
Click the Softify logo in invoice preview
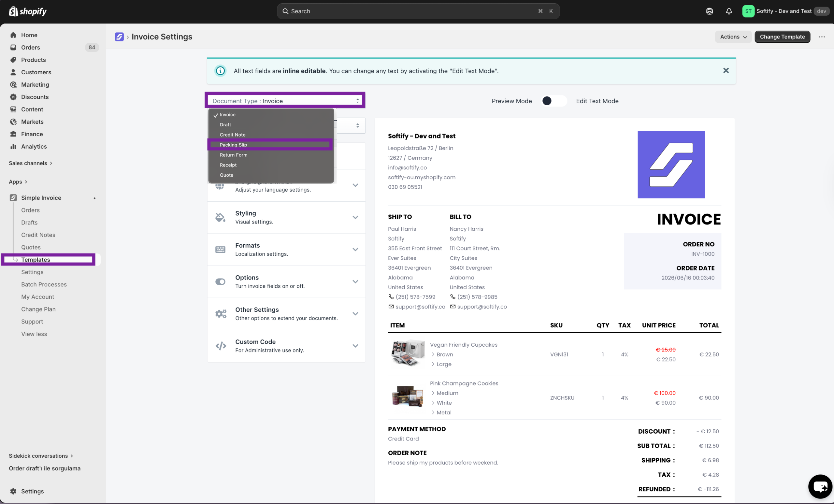(x=671, y=165)
